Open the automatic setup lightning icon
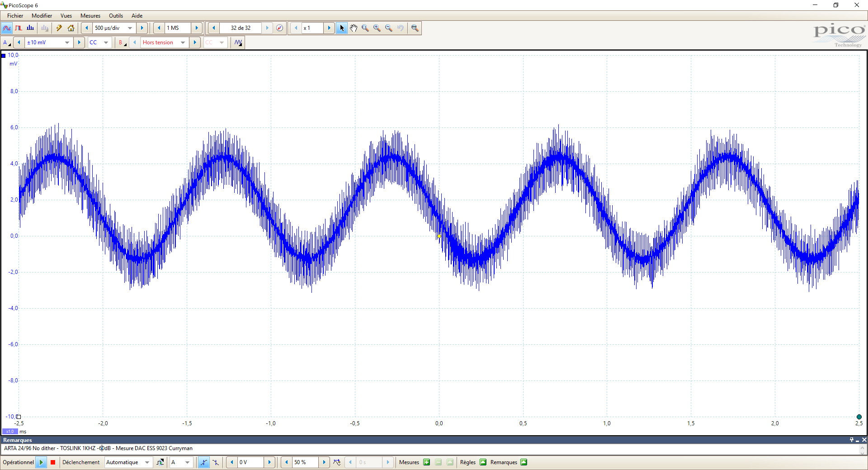The image size is (868, 470). (59, 28)
